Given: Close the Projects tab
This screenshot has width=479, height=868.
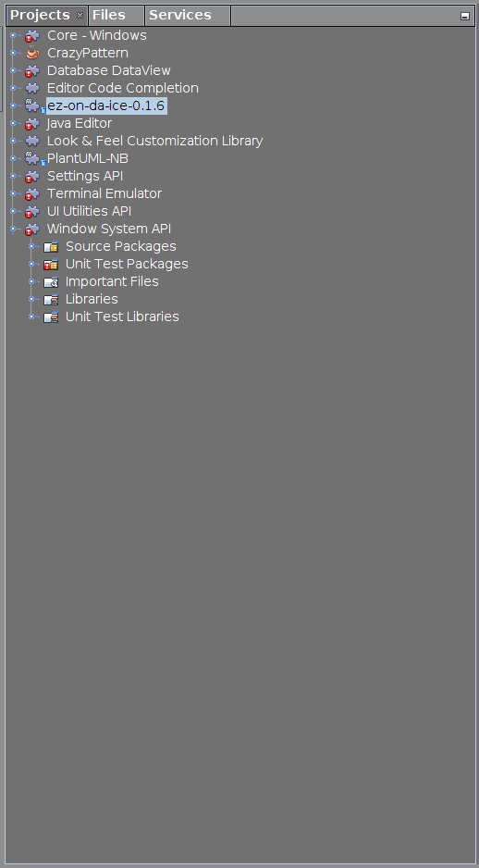Looking at the screenshot, I should pyautogui.click(x=80, y=16).
